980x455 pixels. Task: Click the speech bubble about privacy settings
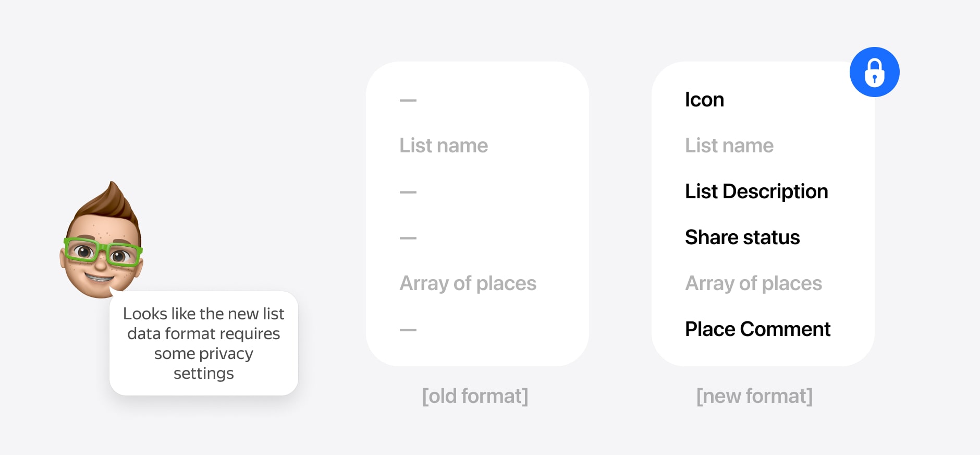204,343
